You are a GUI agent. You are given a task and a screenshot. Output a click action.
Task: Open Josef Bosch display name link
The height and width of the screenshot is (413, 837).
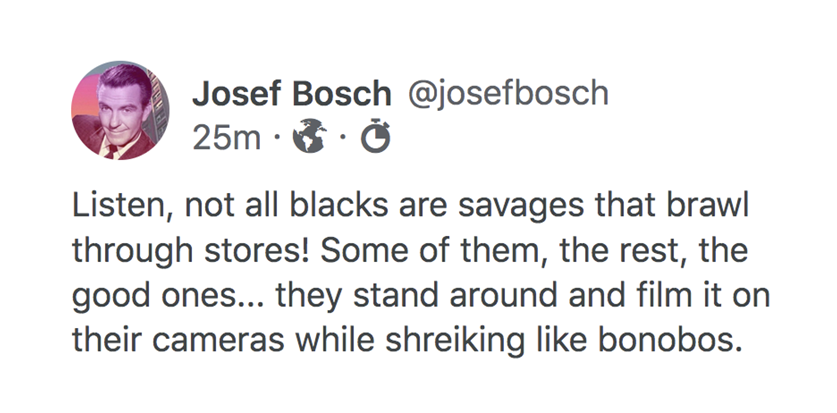pos(291,95)
